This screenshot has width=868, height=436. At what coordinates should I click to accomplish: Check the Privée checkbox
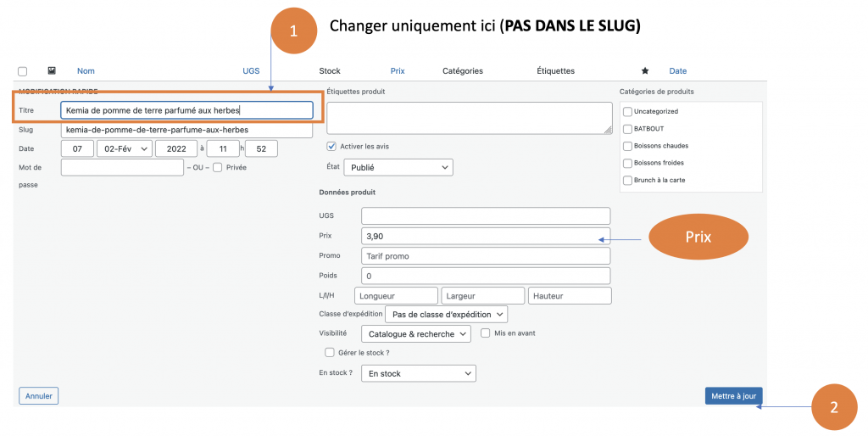(x=218, y=167)
